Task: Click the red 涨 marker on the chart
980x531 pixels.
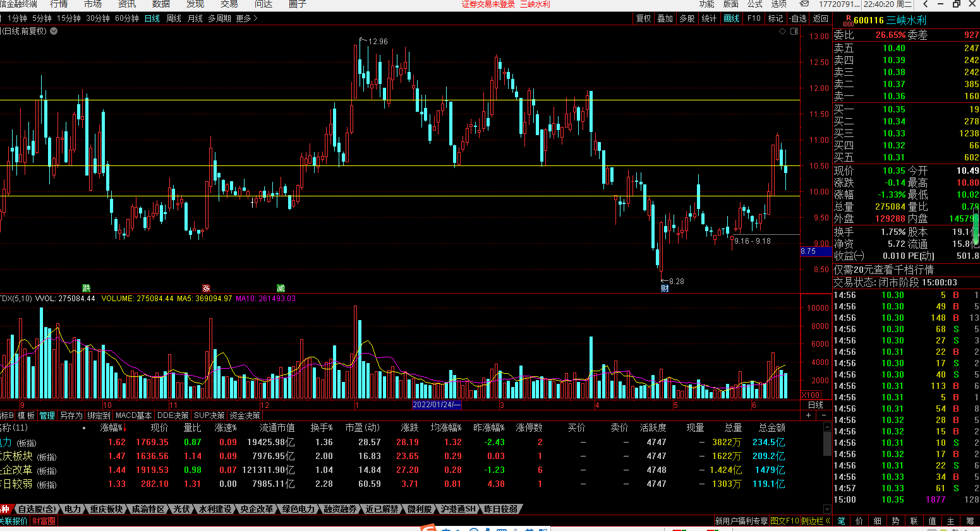Action: [206, 288]
